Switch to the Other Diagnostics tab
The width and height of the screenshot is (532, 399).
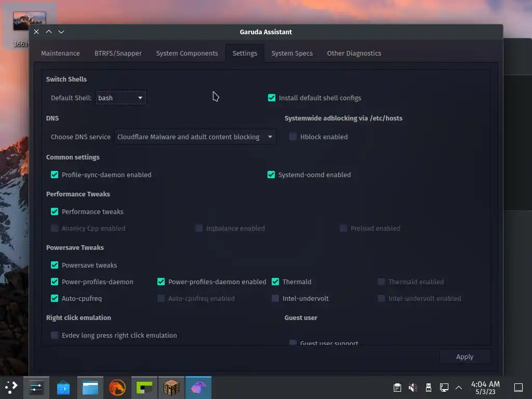[354, 54]
